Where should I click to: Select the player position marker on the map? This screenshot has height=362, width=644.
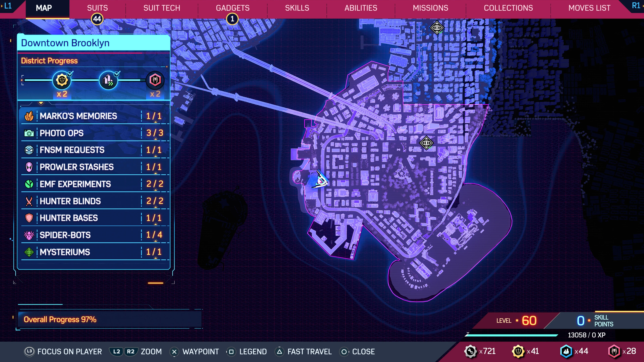(x=321, y=180)
